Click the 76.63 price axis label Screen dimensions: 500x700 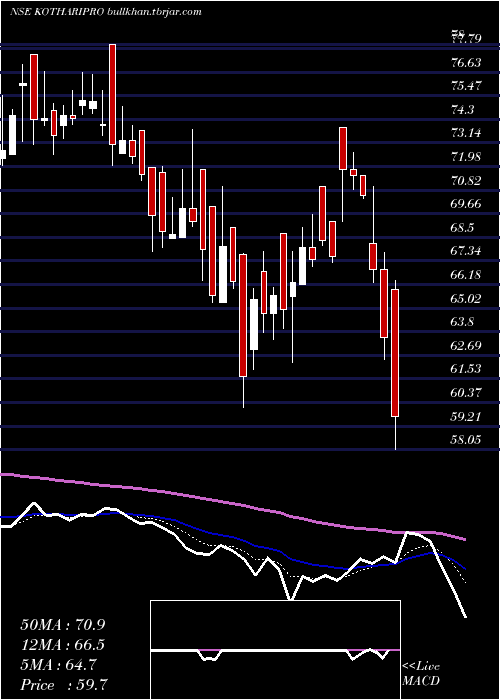(x=466, y=62)
